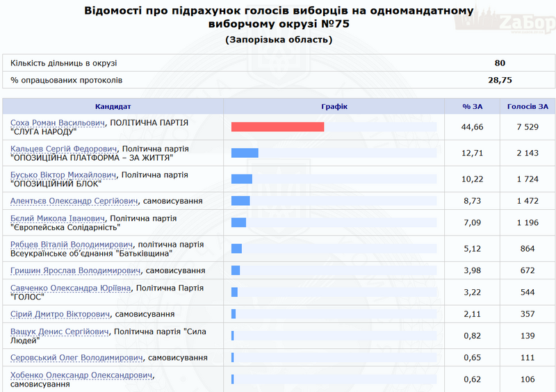
Task: Open candidate link Кальцев Сергій Федорович
Action: click(x=63, y=149)
